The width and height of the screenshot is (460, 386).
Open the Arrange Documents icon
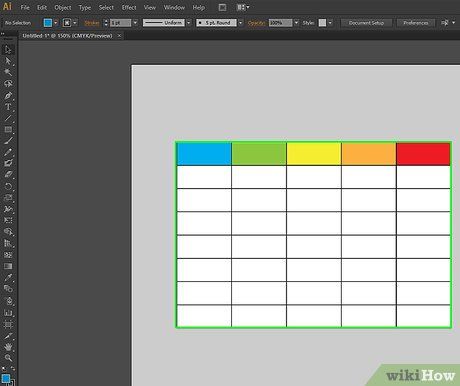point(243,7)
